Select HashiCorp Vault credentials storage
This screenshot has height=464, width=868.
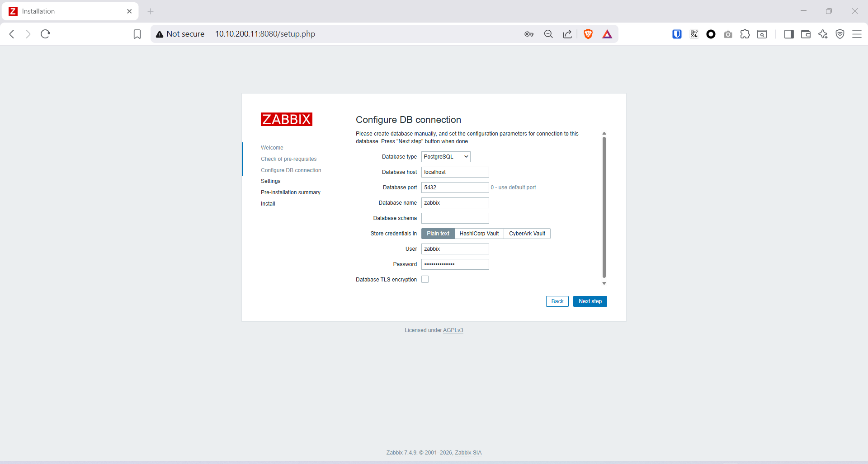click(479, 234)
